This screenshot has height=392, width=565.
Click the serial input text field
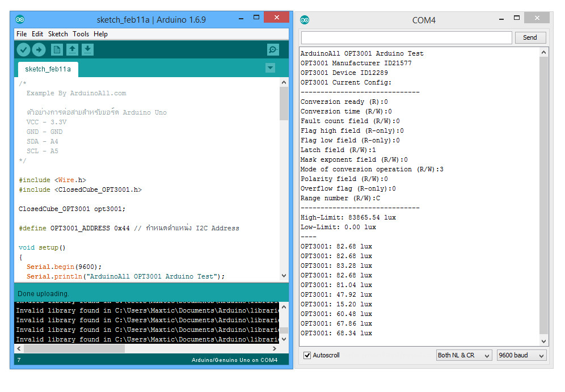[x=407, y=37]
